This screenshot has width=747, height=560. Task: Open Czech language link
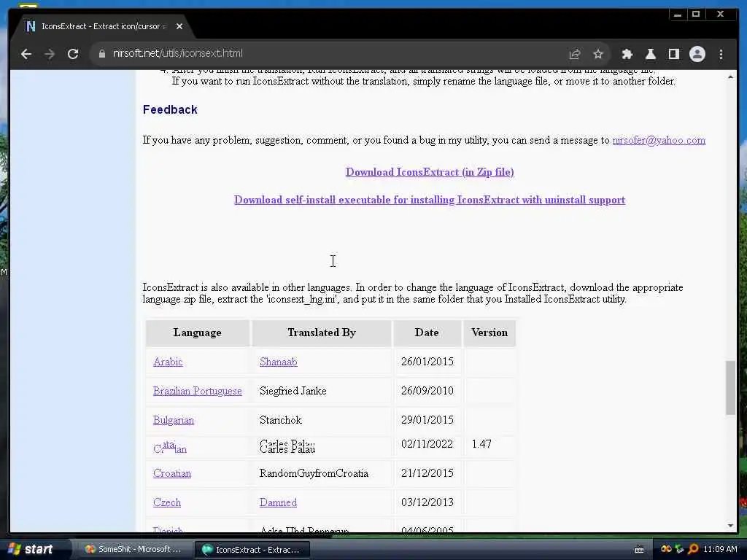point(167,502)
